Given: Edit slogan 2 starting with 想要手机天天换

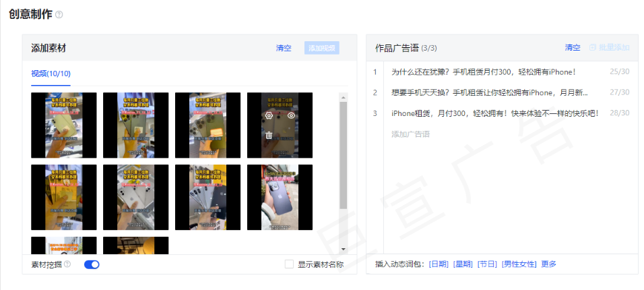Looking at the screenshot, I should click(490, 92).
